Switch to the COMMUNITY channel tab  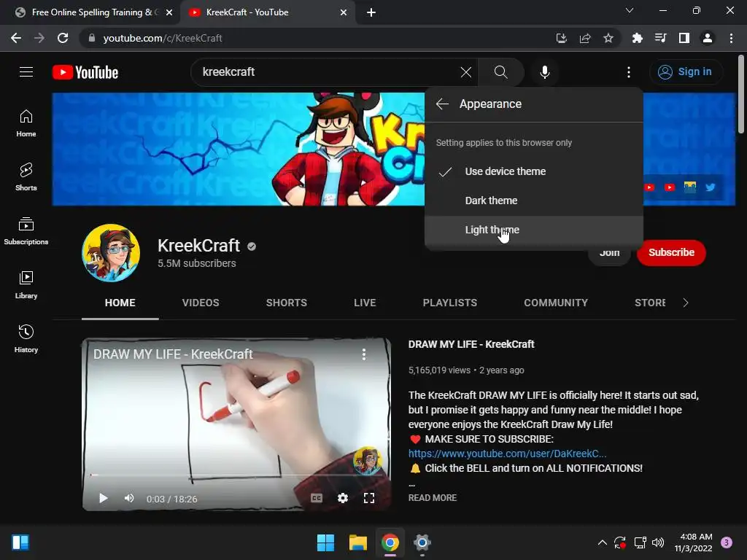click(555, 303)
